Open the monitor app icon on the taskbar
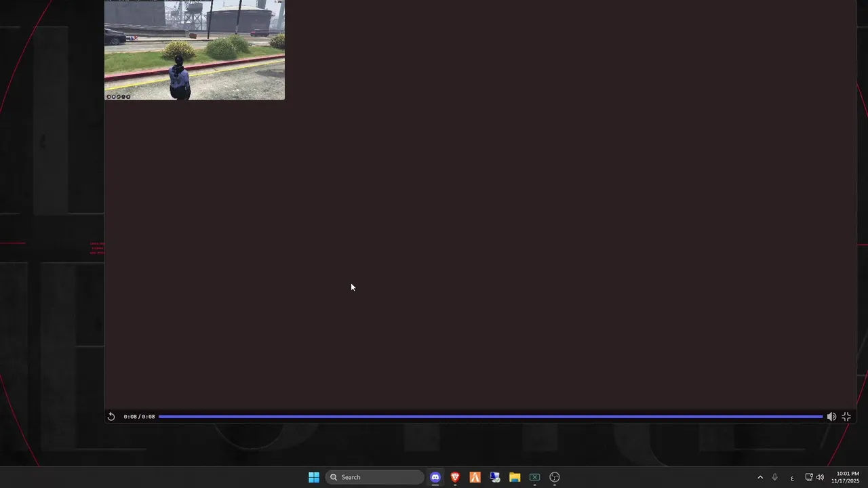Viewport: 868px width, 488px height. tap(495, 477)
